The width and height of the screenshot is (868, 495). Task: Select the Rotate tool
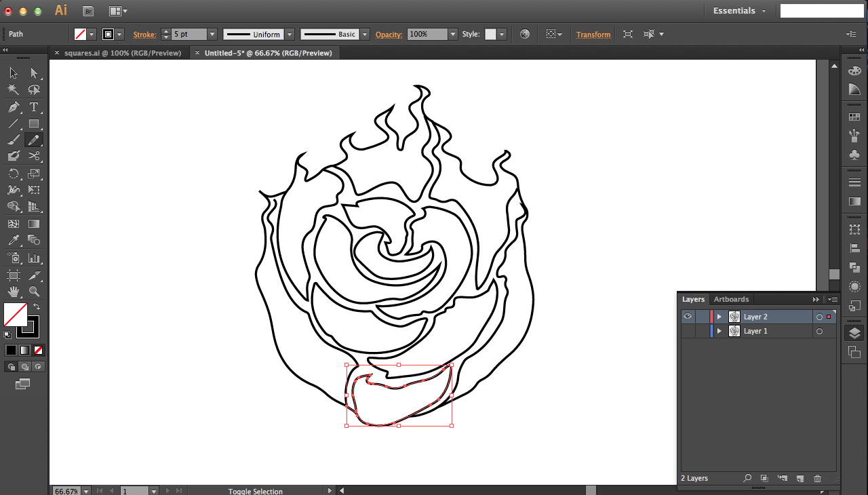(14, 174)
